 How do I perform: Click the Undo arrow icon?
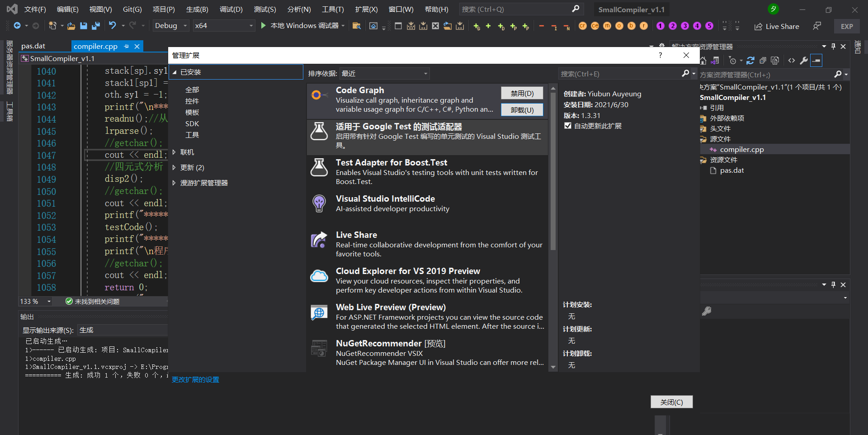[113, 26]
